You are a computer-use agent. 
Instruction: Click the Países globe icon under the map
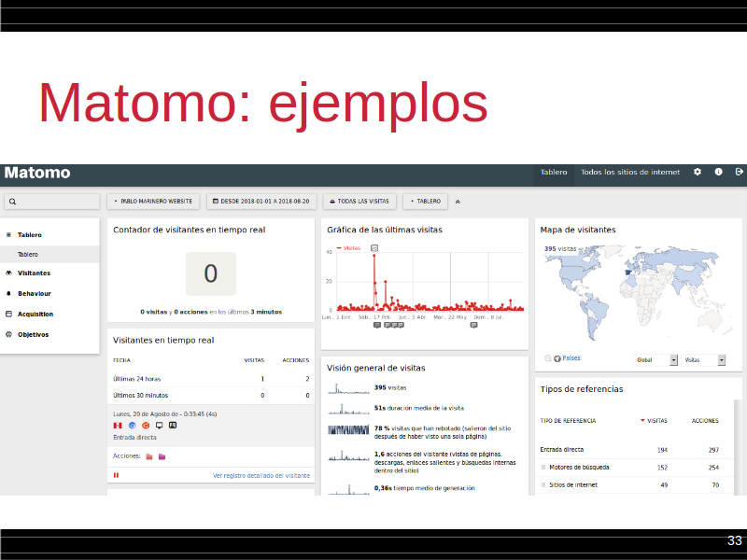[x=557, y=358]
